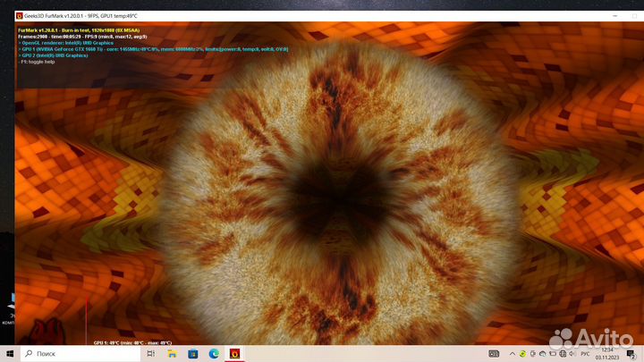Screen dimensions: 644x362
Task: Open the touch keyboard tray icon
Action: 494,354
